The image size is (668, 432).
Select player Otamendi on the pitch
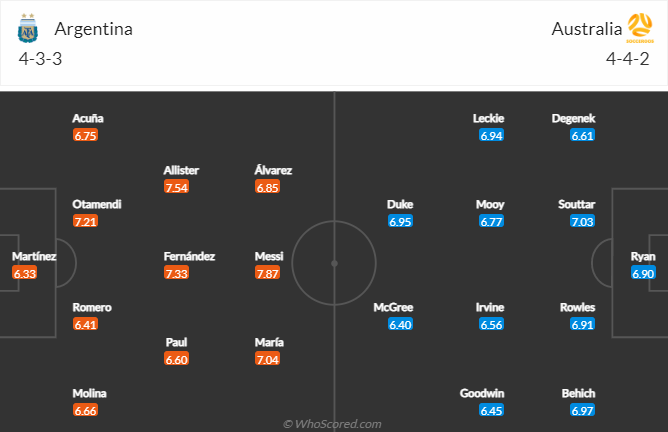tap(97, 204)
